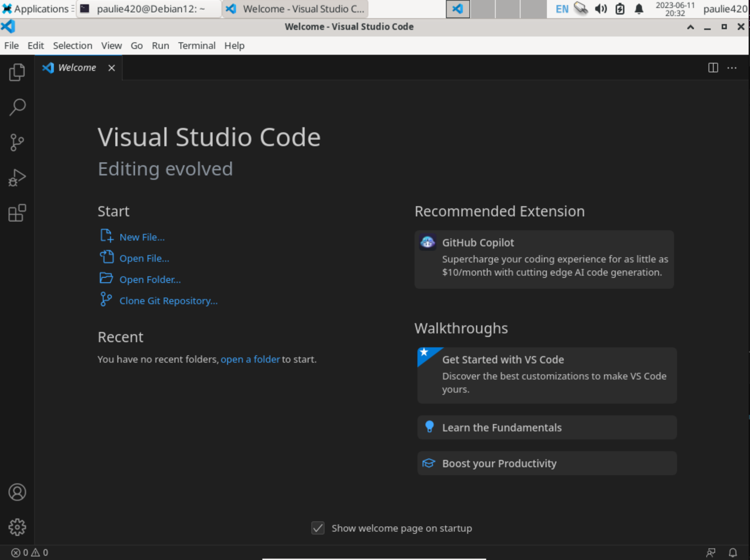The width and height of the screenshot is (750, 560).
Task: Open the Run and Debug view
Action: click(17, 177)
